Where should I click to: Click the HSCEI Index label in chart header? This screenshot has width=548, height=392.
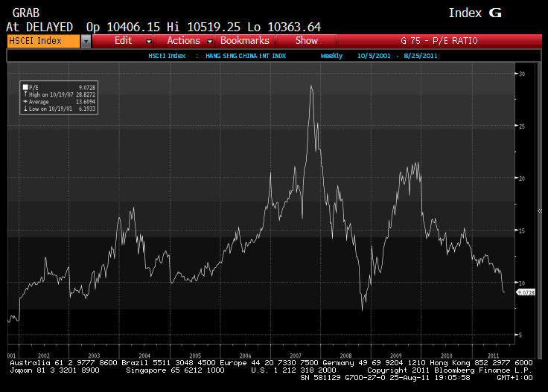pos(167,56)
